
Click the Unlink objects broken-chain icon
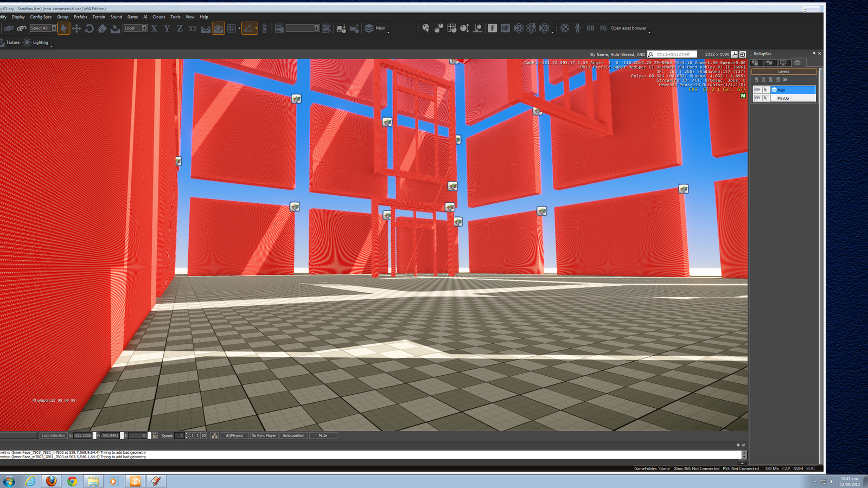[x=22, y=28]
